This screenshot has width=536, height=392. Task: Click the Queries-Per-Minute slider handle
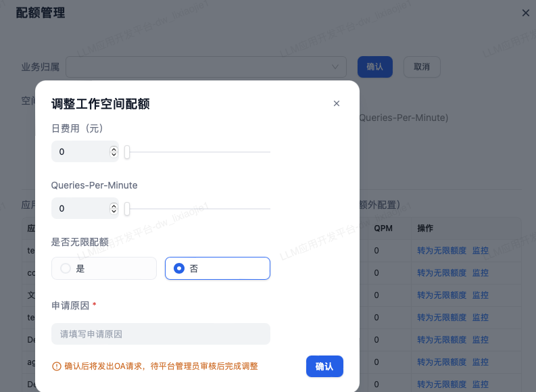pos(126,209)
